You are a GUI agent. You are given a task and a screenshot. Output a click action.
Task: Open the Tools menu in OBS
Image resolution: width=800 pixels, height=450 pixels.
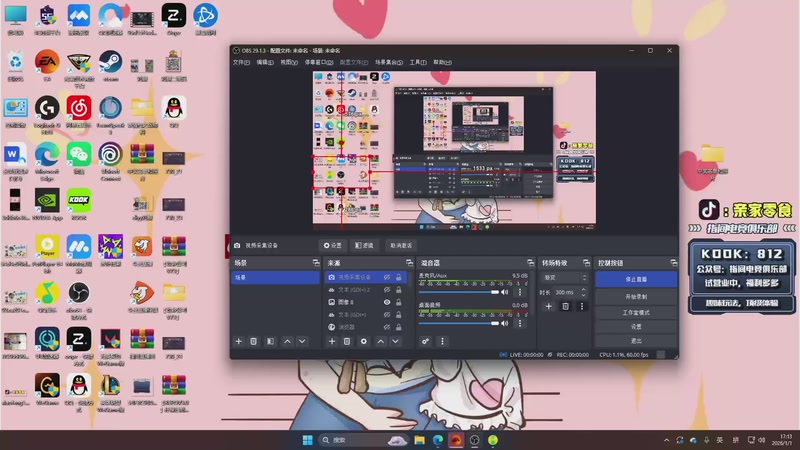click(418, 62)
